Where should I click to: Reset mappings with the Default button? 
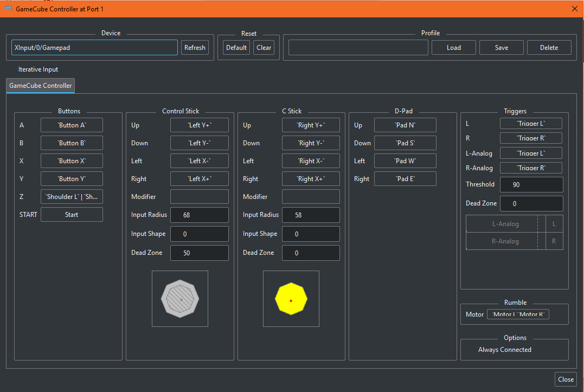coord(236,48)
